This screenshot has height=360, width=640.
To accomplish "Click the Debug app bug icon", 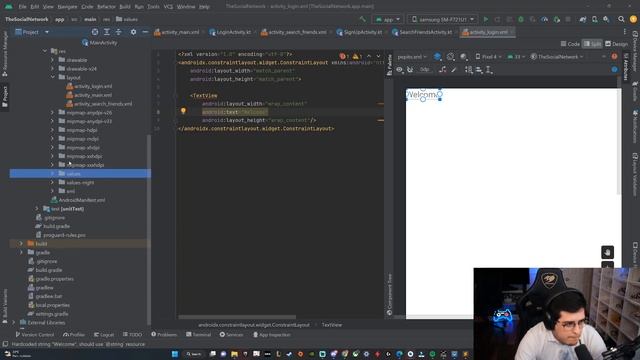I will 521,19.
